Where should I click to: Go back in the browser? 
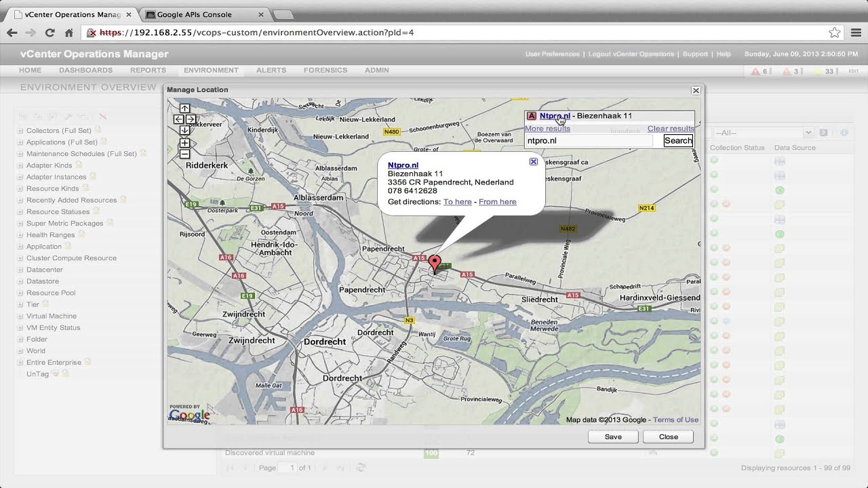(12, 33)
